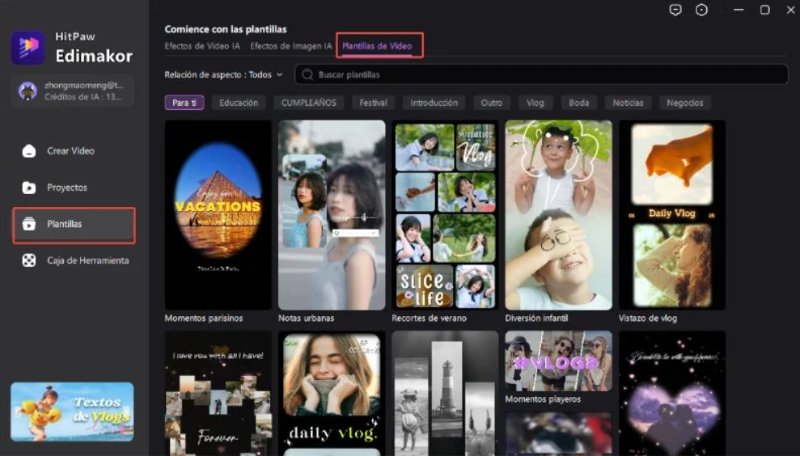Filter templates by Vlog
This screenshot has height=456, width=800.
pos(535,103)
